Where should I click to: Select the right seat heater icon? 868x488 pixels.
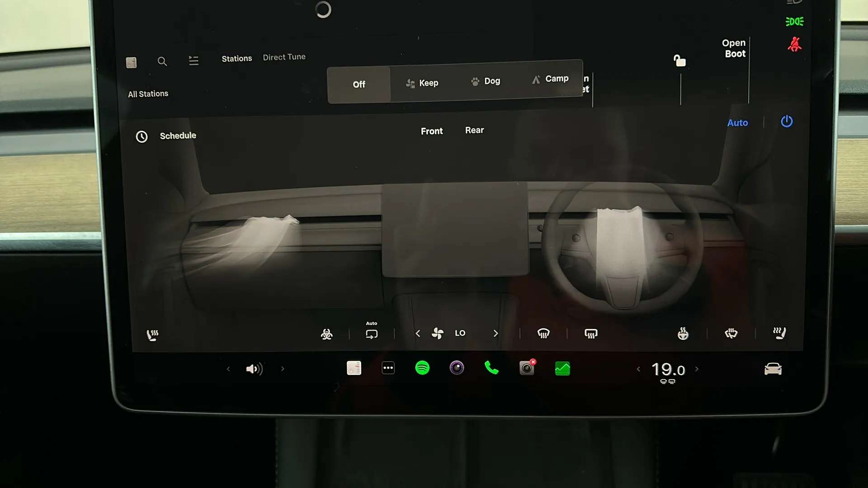coord(779,333)
